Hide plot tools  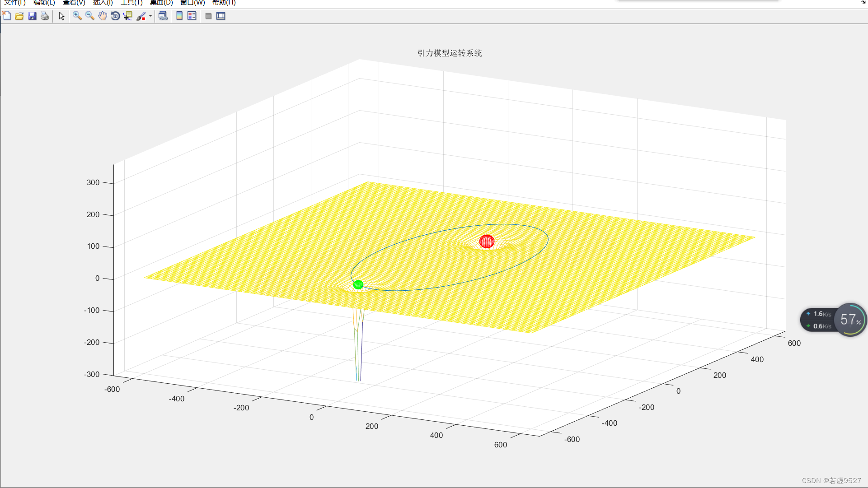click(208, 16)
